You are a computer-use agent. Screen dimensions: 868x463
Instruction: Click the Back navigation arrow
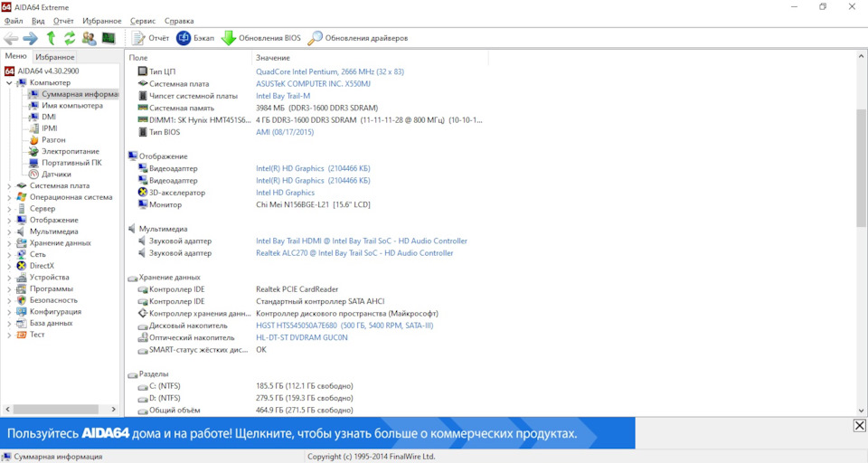coord(11,38)
